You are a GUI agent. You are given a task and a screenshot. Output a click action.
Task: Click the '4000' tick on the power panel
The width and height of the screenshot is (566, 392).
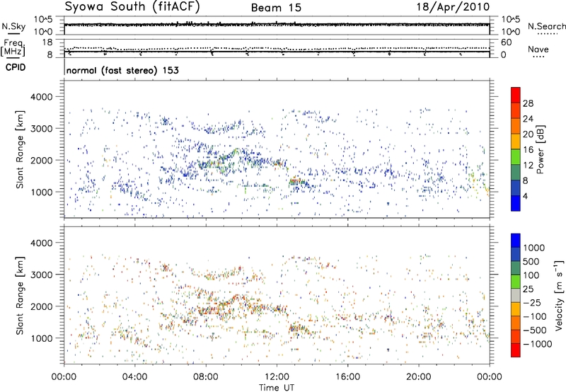(x=42, y=97)
